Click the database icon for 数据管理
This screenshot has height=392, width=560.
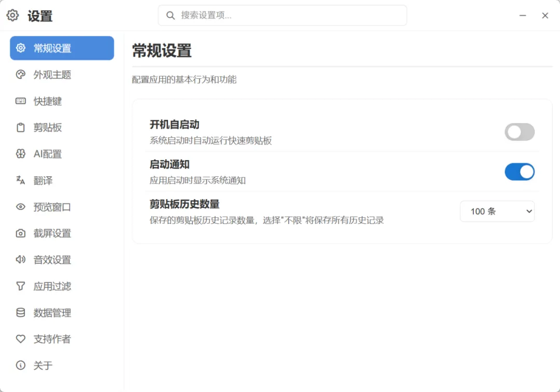(x=21, y=313)
